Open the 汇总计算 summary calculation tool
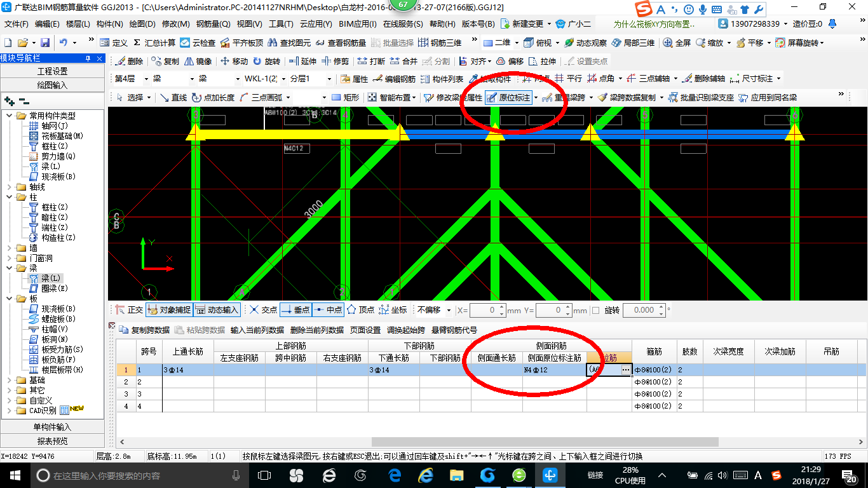The image size is (868, 488). point(154,43)
